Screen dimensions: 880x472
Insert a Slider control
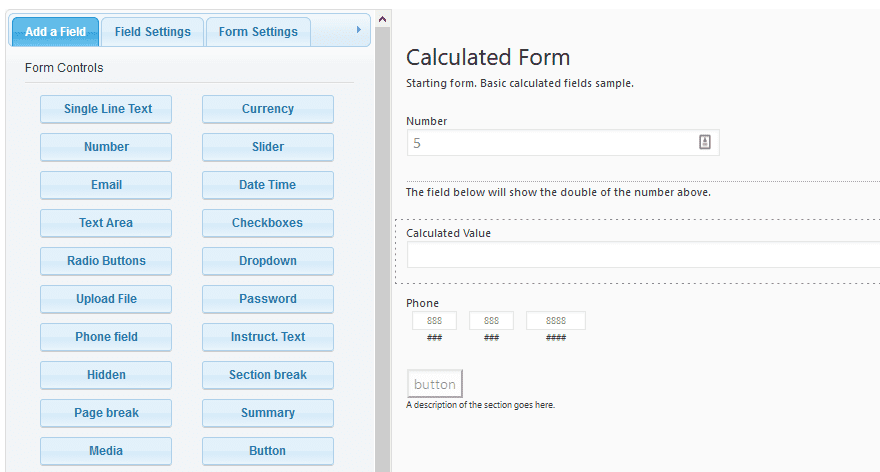tap(268, 147)
